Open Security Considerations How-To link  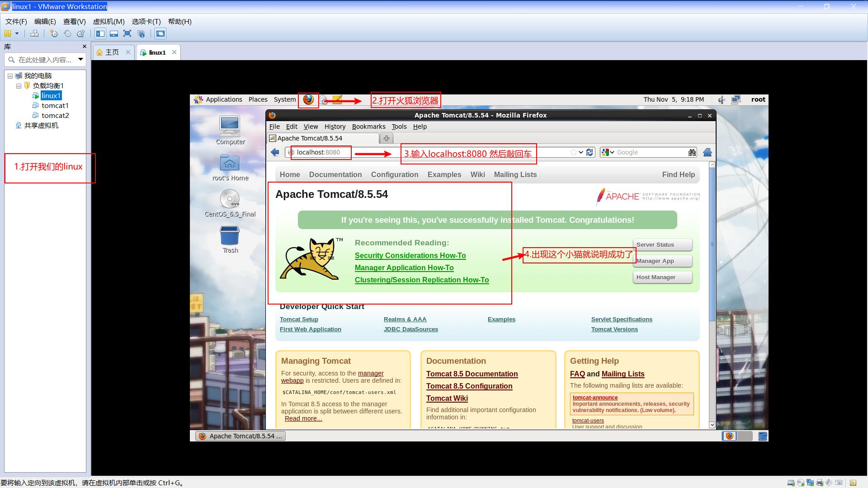tap(410, 255)
